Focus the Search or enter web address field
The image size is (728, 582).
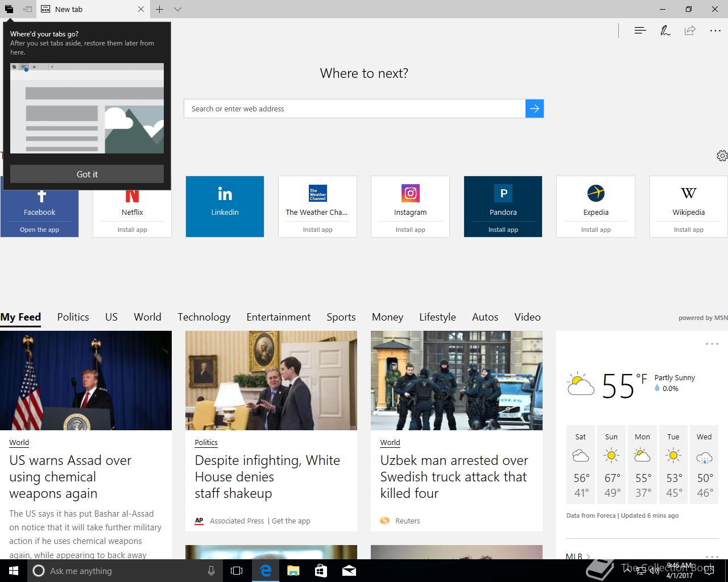pos(354,109)
